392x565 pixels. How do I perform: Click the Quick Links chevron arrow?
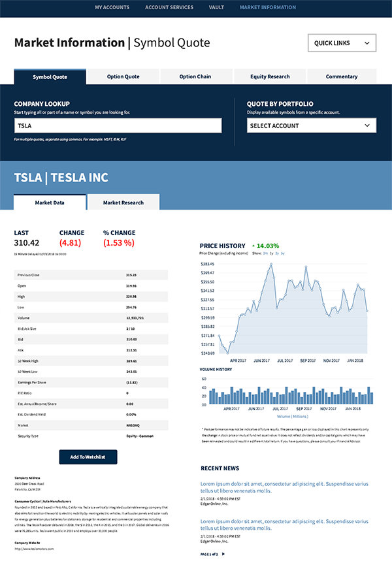pos(367,43)
